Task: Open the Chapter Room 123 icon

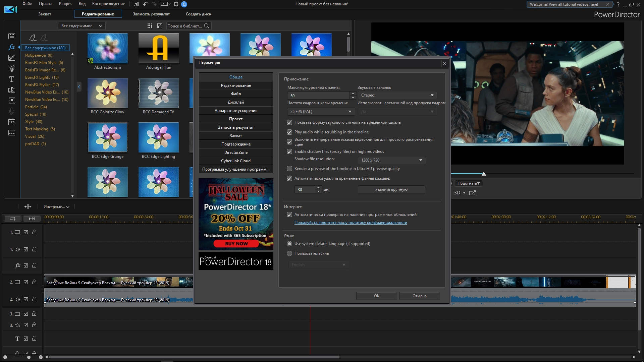Action: click(12, 122)
